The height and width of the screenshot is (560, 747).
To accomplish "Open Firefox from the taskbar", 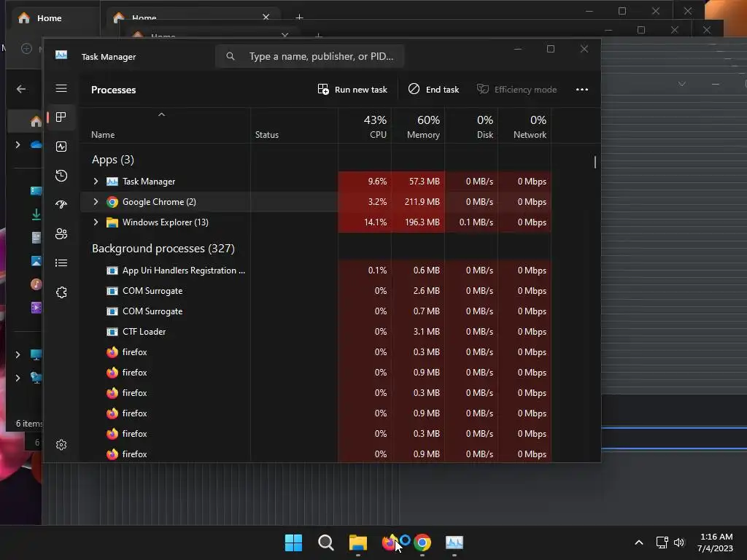I will click(x=390, y=542).
